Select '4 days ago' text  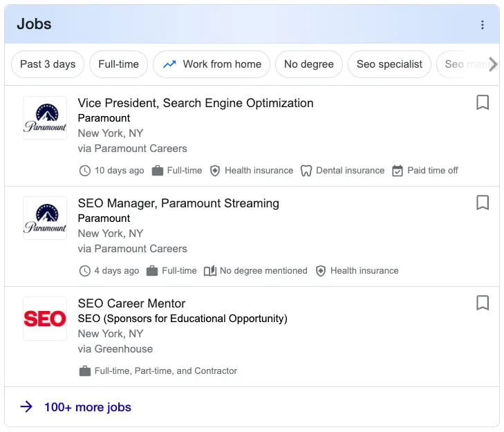117,271
